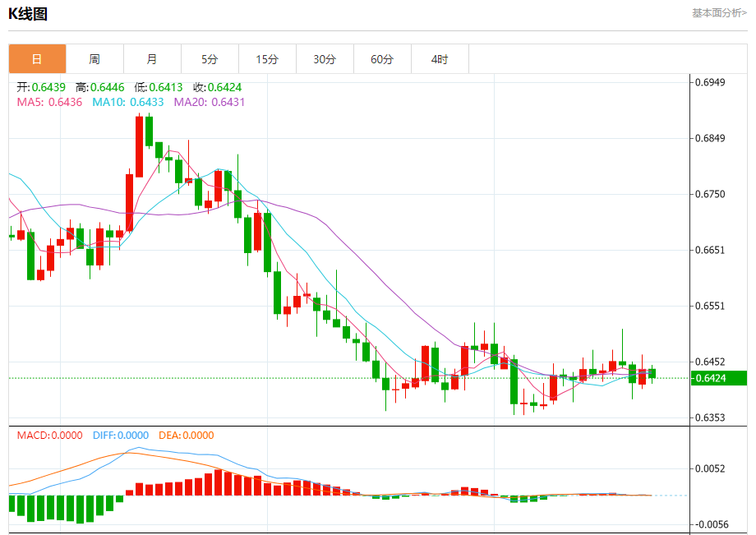The width and height of the screenshot is (756, 535).
Task: Click the MA20: 0.6431 label
Action: pyautogui.click(x=210, y=102)
